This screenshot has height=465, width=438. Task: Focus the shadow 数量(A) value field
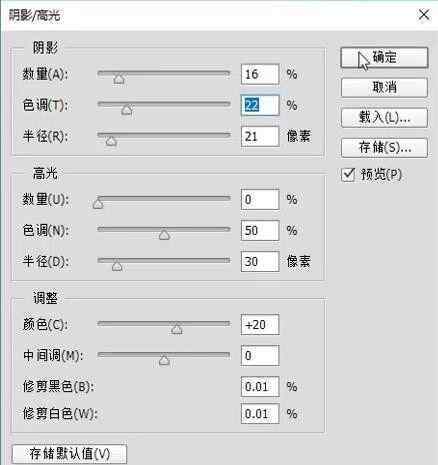[x=260, y=74]
